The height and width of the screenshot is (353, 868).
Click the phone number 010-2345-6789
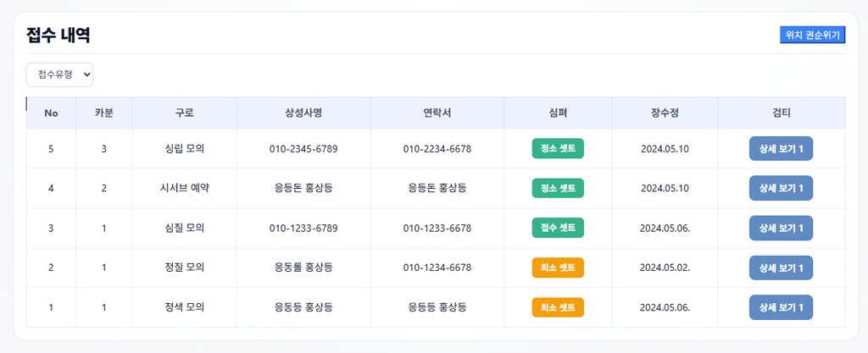(303, 149)
